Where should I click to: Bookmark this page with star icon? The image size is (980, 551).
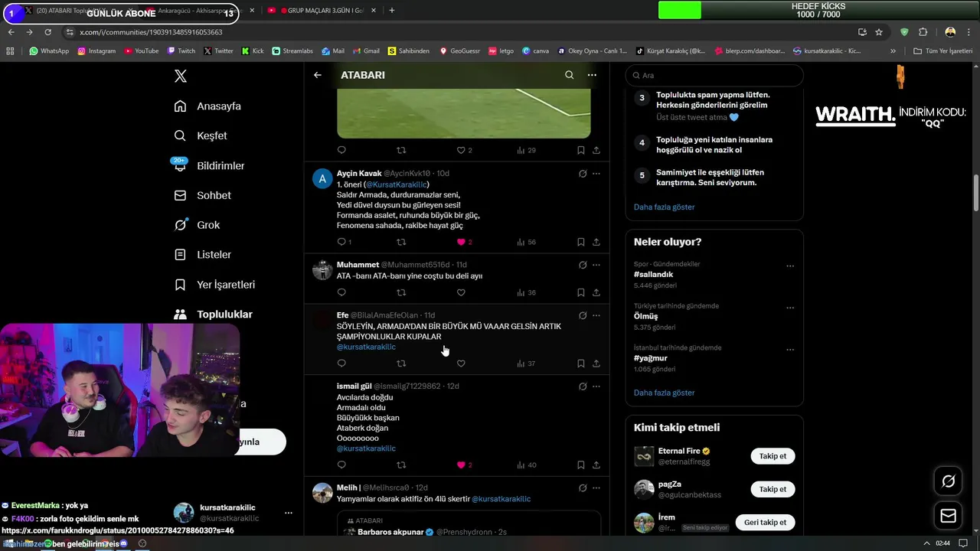(879, 32)
